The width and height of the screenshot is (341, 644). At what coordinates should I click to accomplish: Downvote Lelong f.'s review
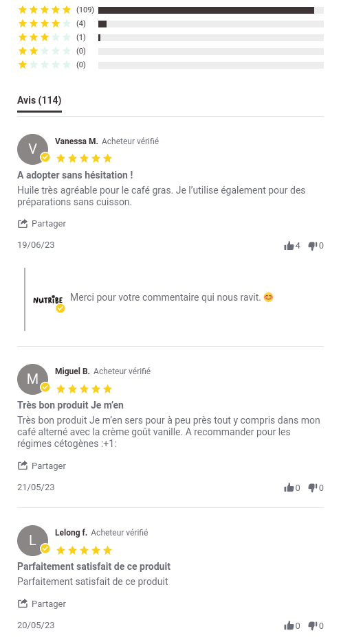pos(313,625)
